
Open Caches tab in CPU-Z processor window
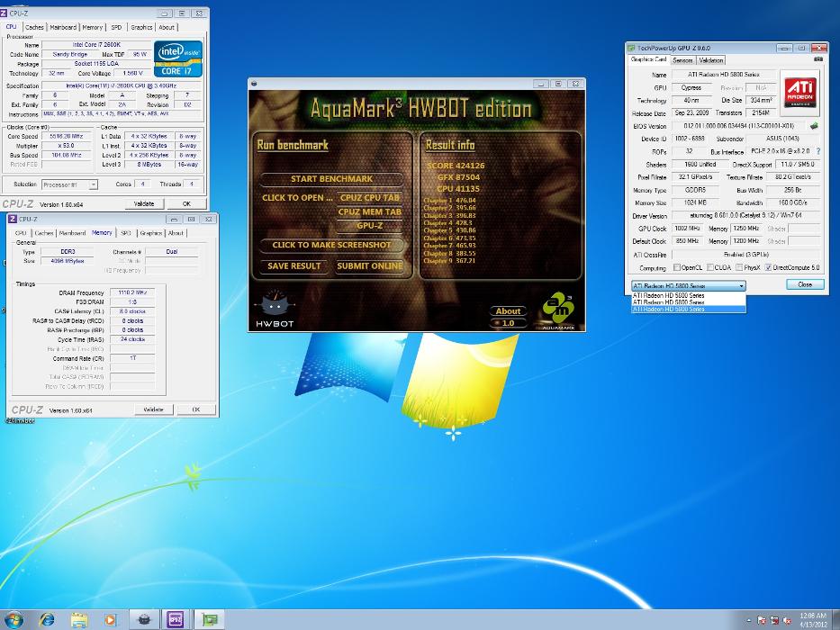tap(34, 27)
